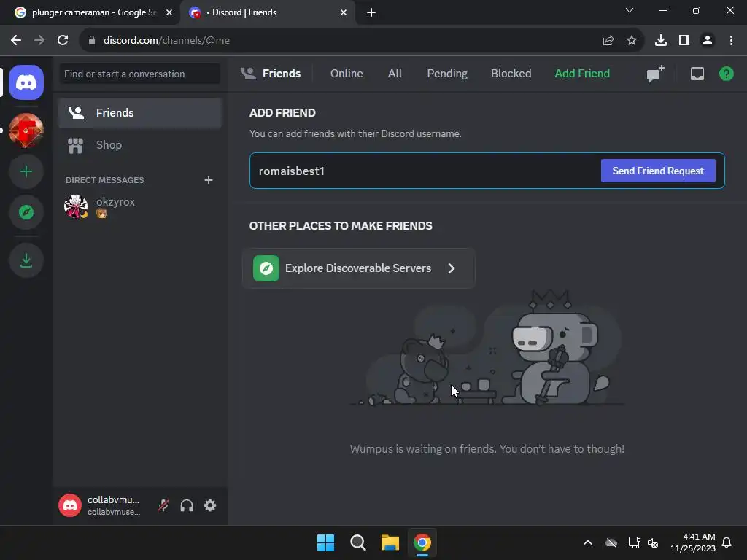Bookmark this page with star icon
747x560 pixels.
click(632, 41)
